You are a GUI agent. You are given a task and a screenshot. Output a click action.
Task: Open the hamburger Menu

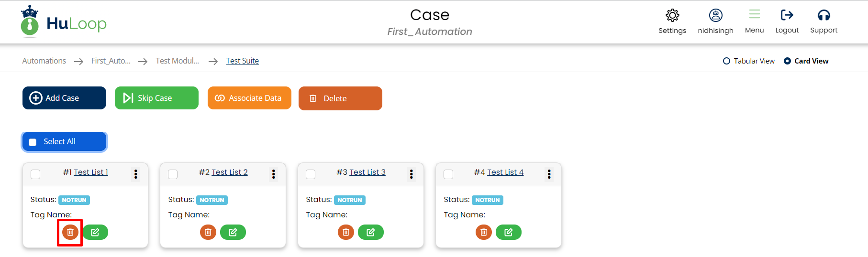click(754, 15)
